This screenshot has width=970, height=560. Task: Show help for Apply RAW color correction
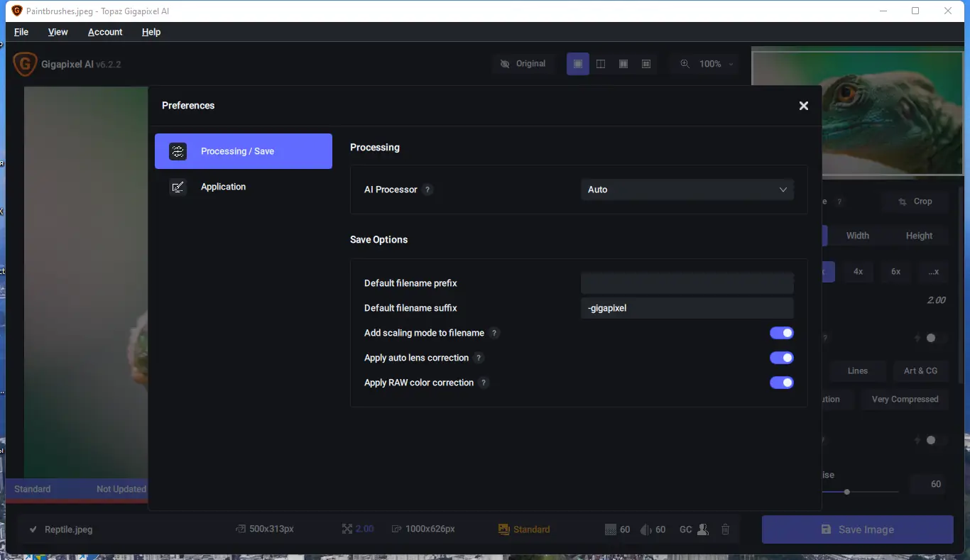pyautogui.click(x=484, y=383)
